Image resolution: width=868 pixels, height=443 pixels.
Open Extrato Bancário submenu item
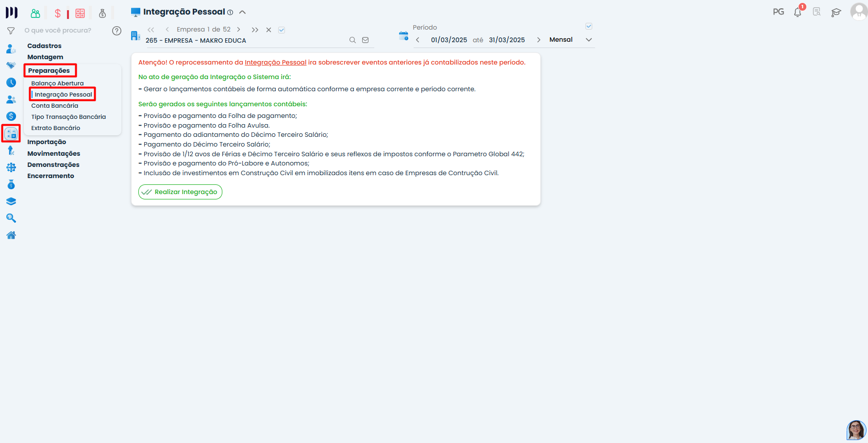56,128
